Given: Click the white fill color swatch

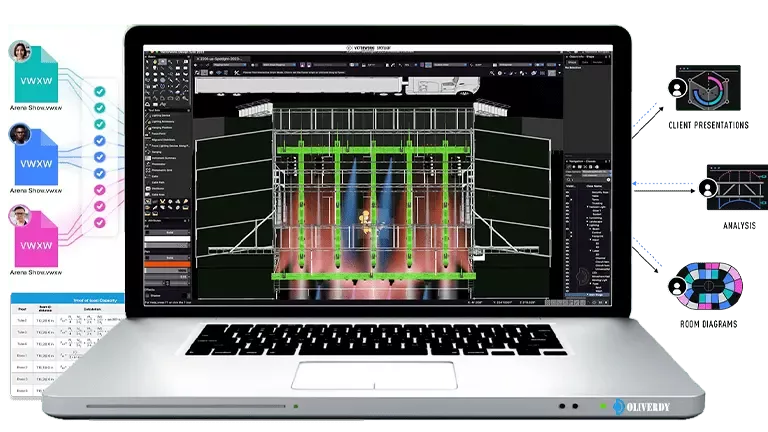Looking at the screenshot, I should 168,239.
